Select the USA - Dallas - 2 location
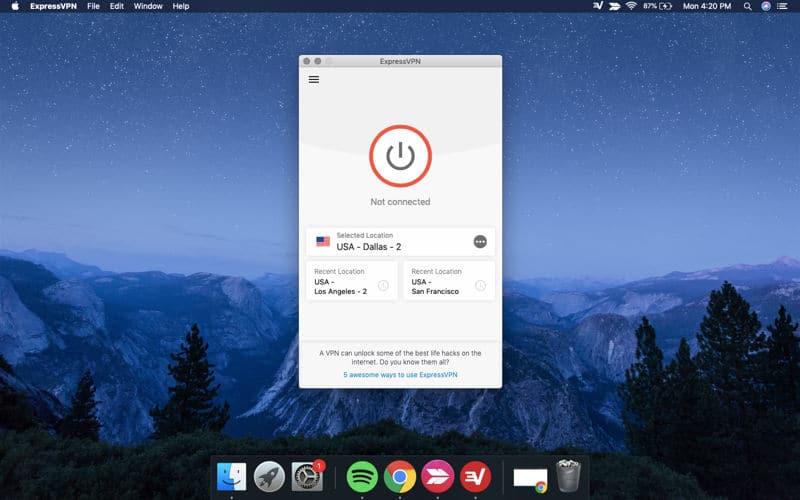This screenshot has width=800, height=500. point(401,242)
